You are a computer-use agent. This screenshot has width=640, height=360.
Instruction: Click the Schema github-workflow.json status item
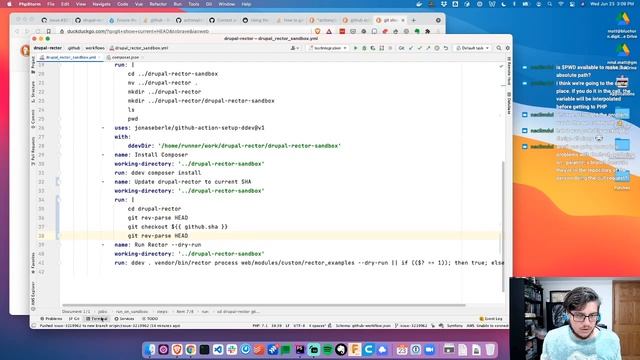pos(363,326)
